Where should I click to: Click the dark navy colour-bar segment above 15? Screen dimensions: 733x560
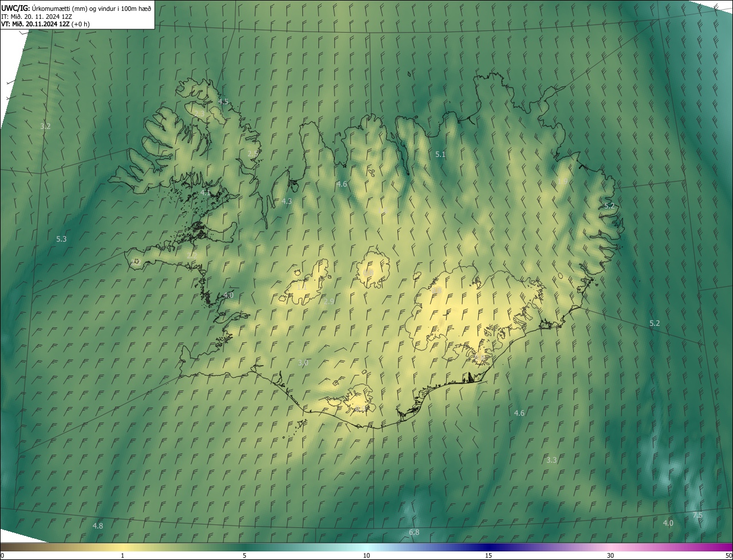click(x=488, y=547)
